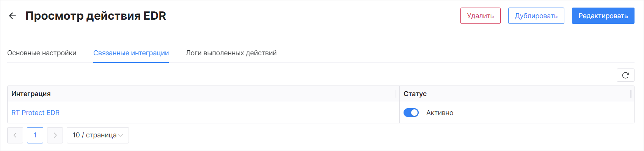This screenshot has width=644, height=151.
Task: Open the Логи выполненных действий tab
Action: click(x=231, y=53)
